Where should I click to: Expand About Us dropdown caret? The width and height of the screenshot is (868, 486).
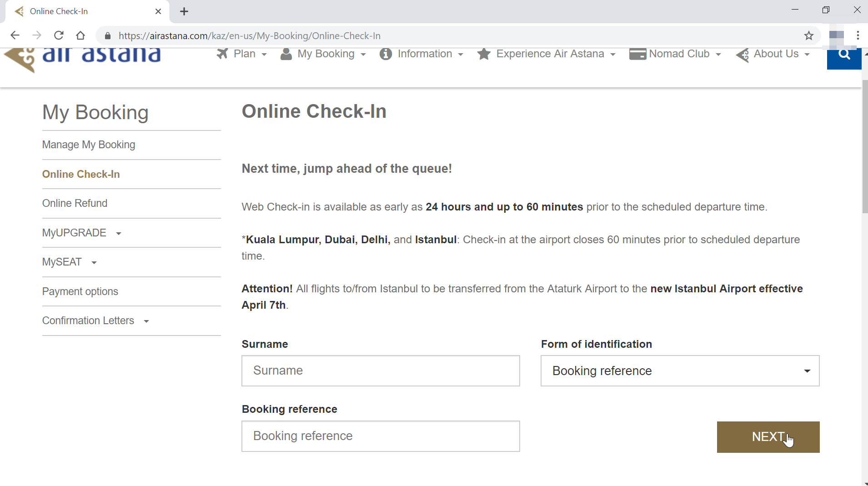tap(807, 55)
